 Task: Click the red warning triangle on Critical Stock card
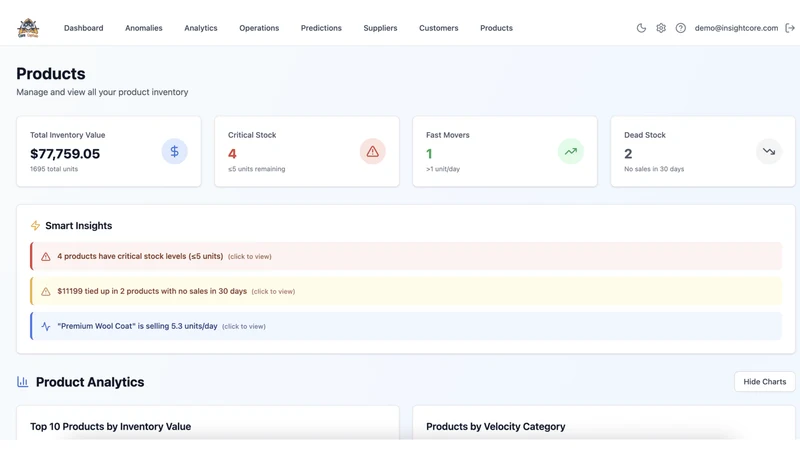(x=372, y=152)
